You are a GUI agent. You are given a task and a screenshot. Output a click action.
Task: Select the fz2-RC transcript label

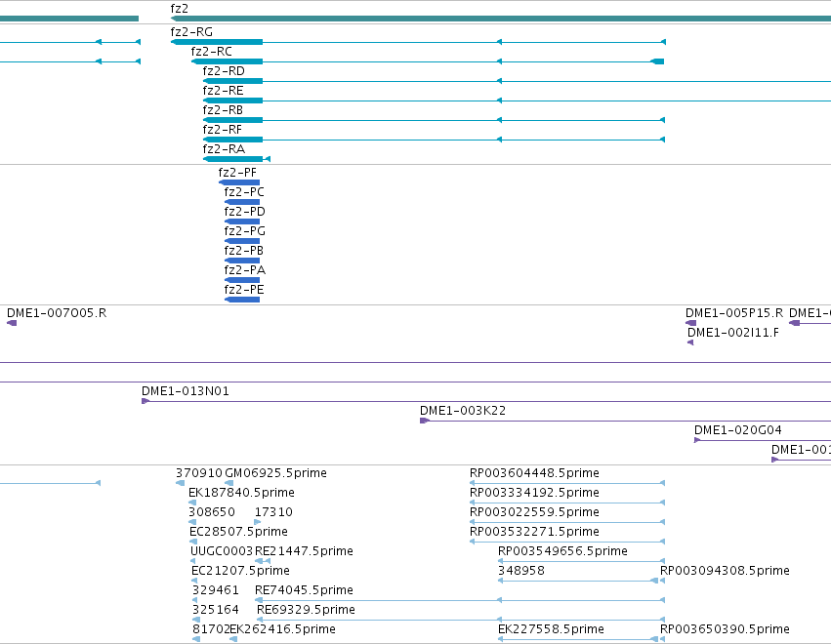coord(212,52)
